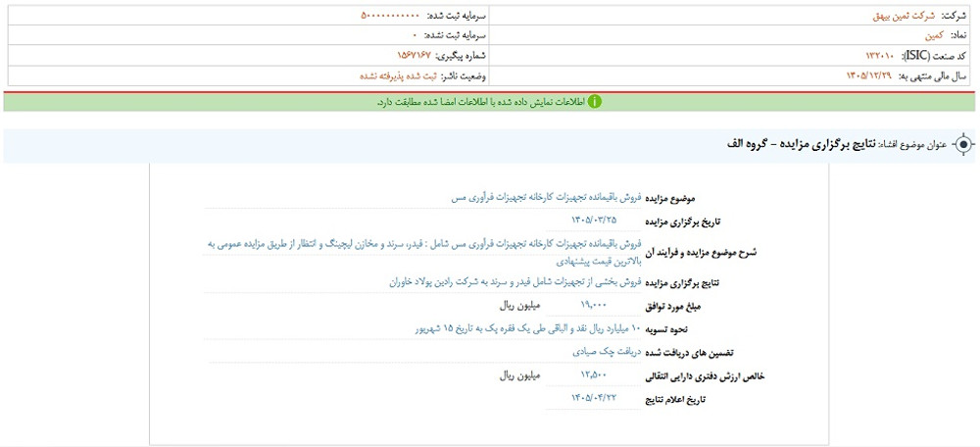The image size is (980, 447).
Task: Click the label تاریخ اعلام نتایج
Action: [675, 400]
